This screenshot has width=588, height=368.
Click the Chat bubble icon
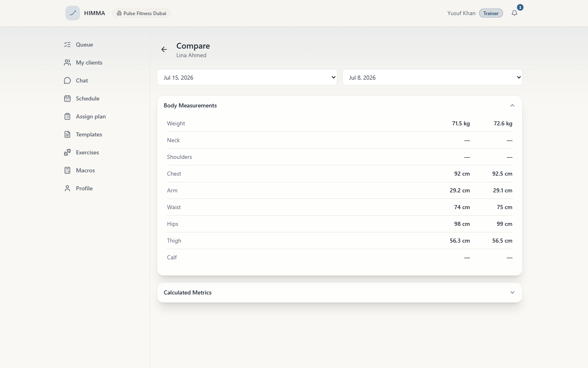(67, 80)
